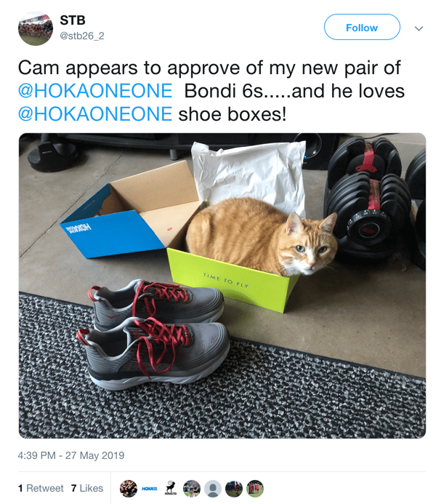Expand the tweet options chevron menu

[x=419, y=28]
